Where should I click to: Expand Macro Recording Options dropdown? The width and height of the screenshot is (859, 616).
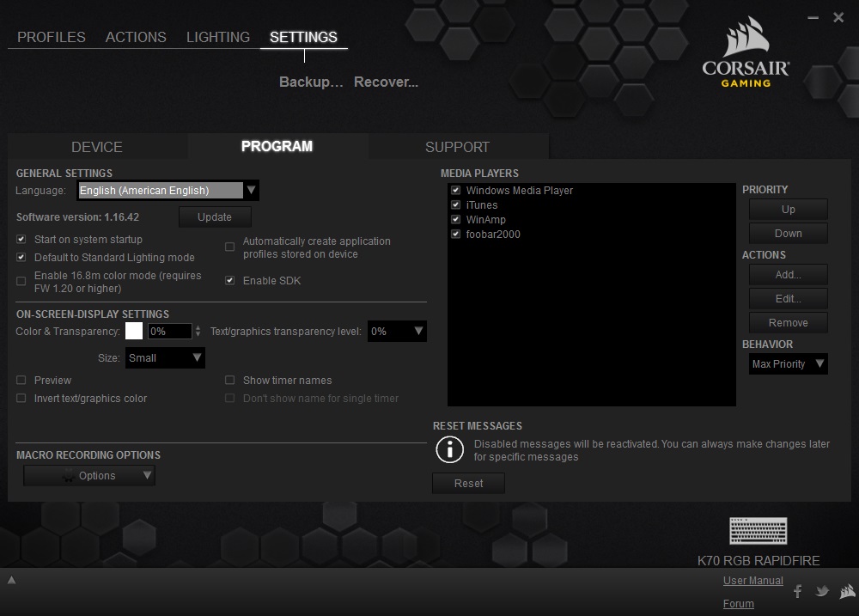[89, 476]
